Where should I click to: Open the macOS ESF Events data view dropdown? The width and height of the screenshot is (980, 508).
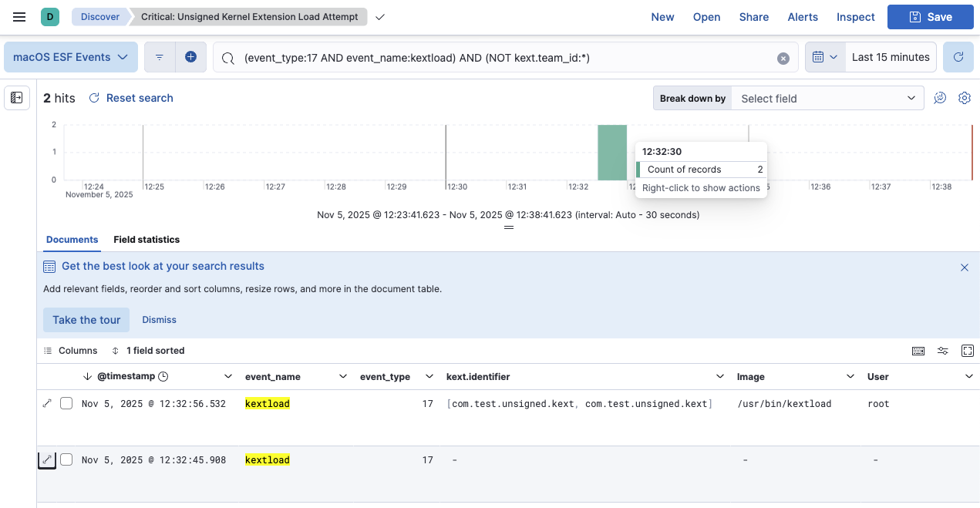(x=70, y=57)
